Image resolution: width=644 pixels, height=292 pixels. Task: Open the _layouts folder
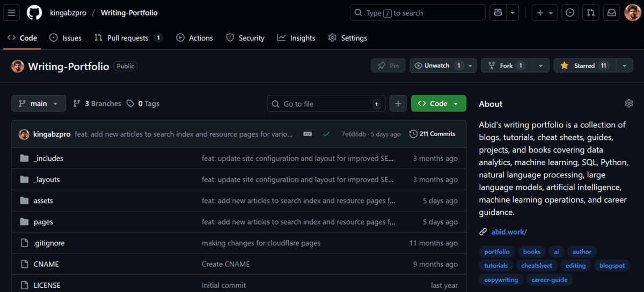pos(47,179)
